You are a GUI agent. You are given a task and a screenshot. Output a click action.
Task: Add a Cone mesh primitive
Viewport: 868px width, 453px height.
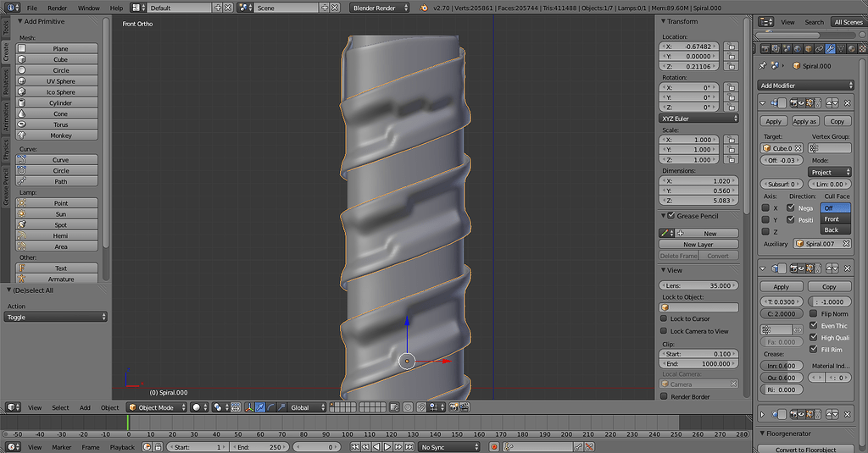tap(57, 114)
